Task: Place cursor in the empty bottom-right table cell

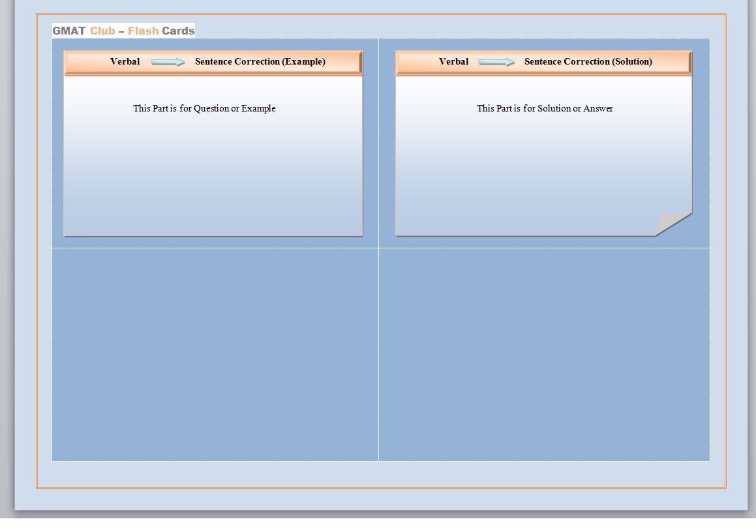Action: tap(544, 354)
